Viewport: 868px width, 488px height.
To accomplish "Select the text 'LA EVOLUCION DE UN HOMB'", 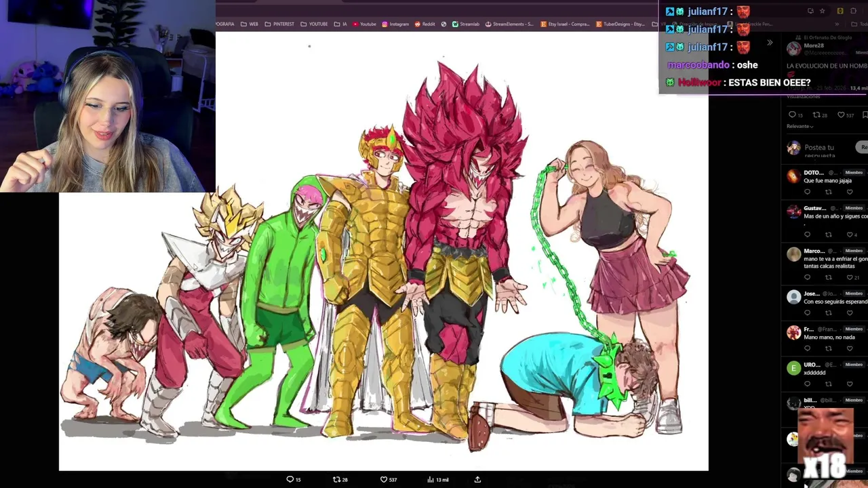I will [827, 66].
